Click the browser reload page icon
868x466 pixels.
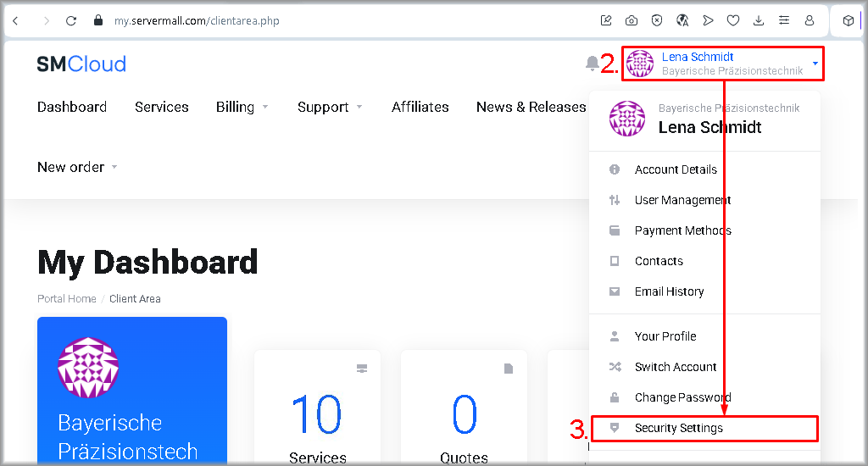tap(71, 20)
